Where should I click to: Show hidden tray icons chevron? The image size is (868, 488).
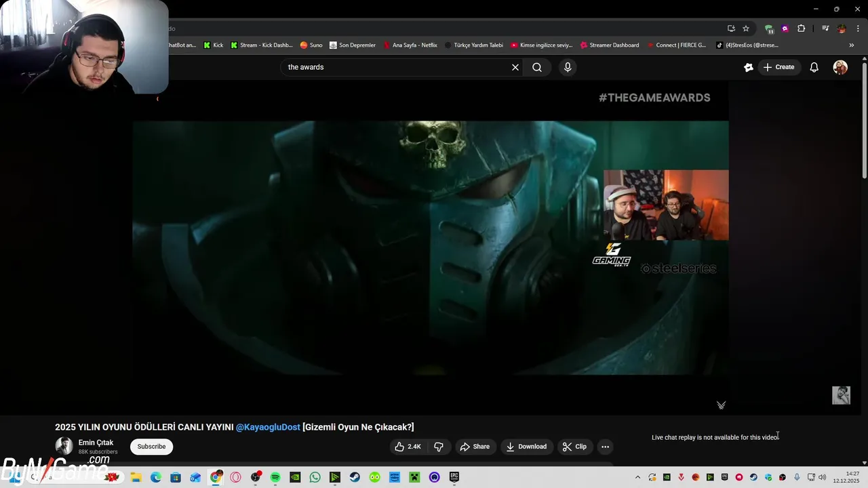637,477
